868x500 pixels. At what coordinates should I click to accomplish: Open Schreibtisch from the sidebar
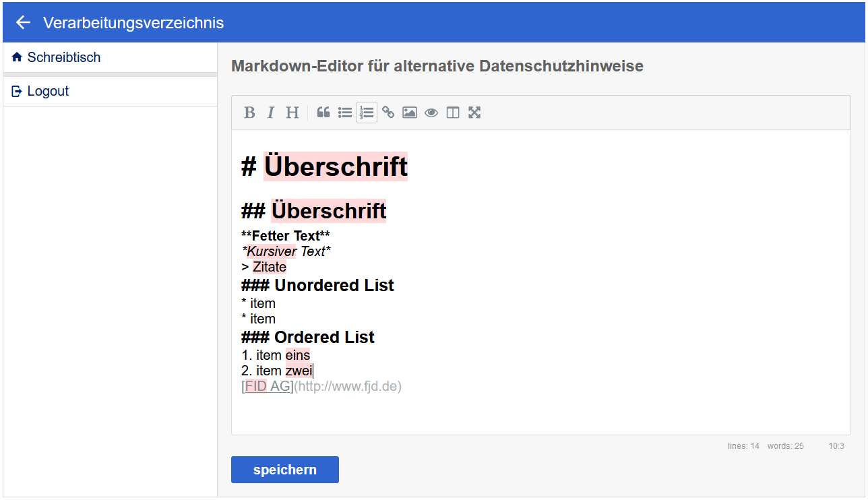click(x=63, y=58)
